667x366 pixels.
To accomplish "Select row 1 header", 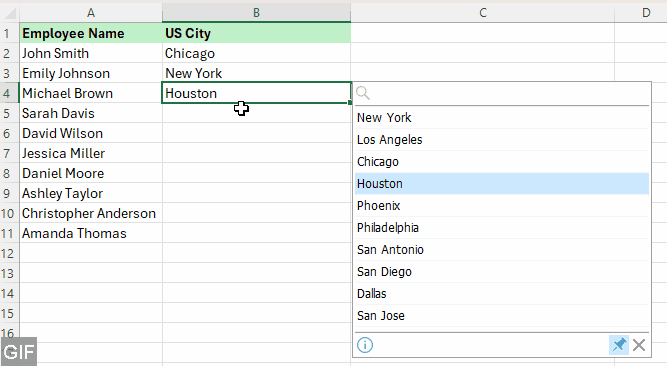I will 9,33.
